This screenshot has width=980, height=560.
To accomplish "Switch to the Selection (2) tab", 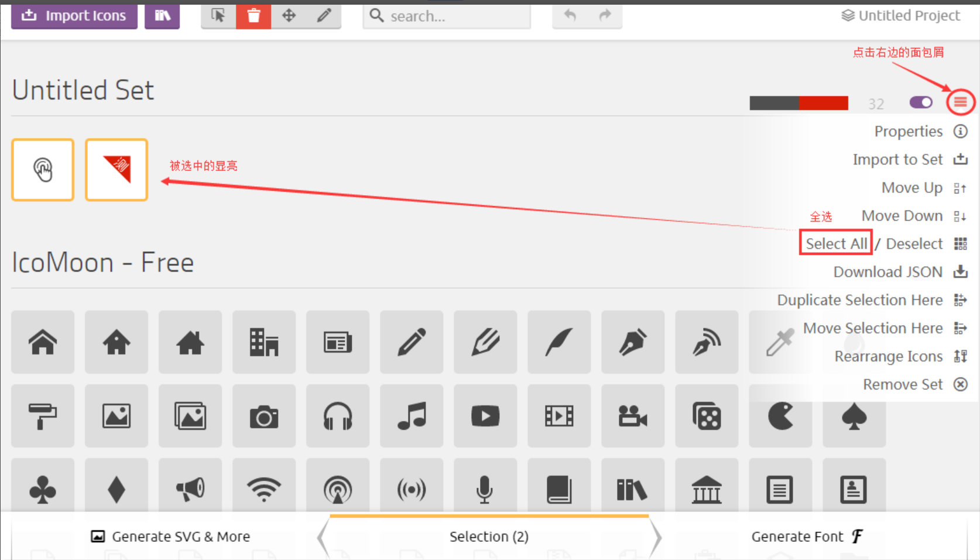I will (x=489, y=537).
